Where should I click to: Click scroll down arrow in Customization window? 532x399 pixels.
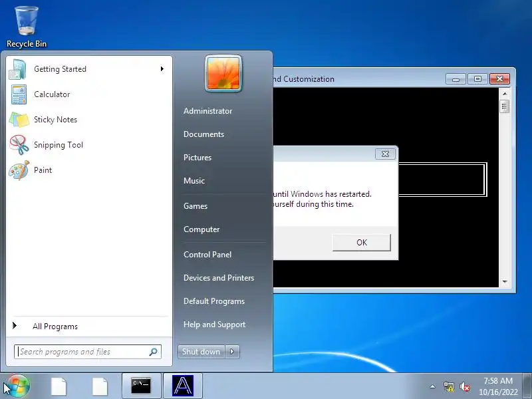tap(505, 281)
